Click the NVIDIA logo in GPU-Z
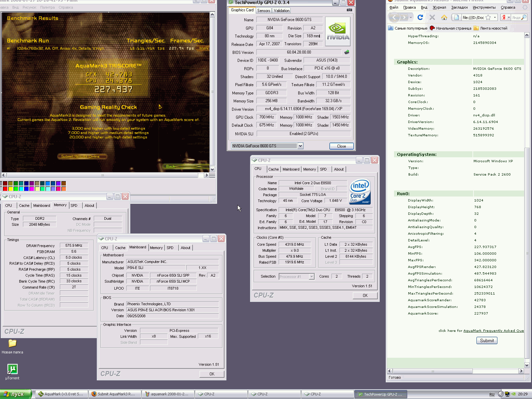 pyautogui.click(x=338, y=31)
